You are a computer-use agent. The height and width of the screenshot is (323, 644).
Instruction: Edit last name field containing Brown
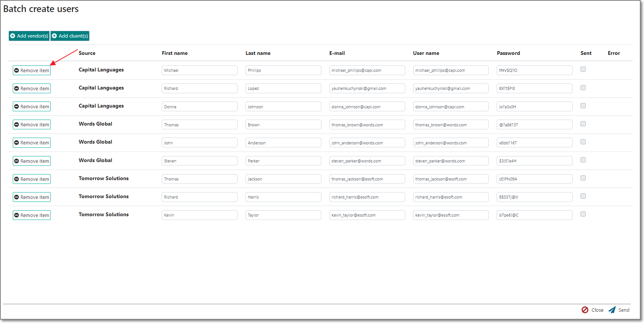coord(283,124)
